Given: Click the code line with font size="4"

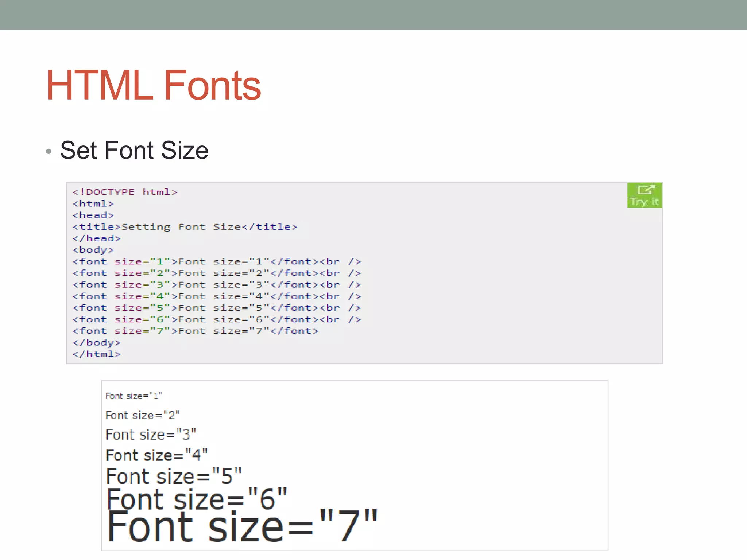Looking at the screenshot, I should coord(217,296).
